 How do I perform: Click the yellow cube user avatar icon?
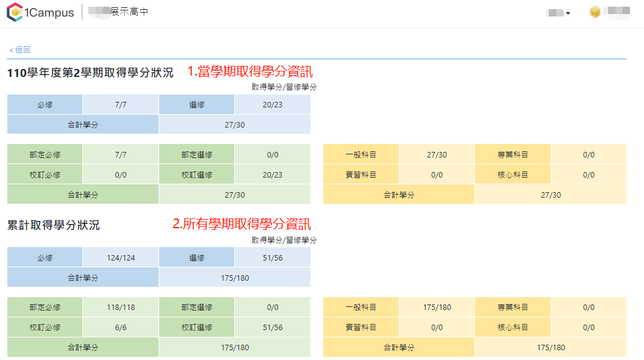click(595, 12)
